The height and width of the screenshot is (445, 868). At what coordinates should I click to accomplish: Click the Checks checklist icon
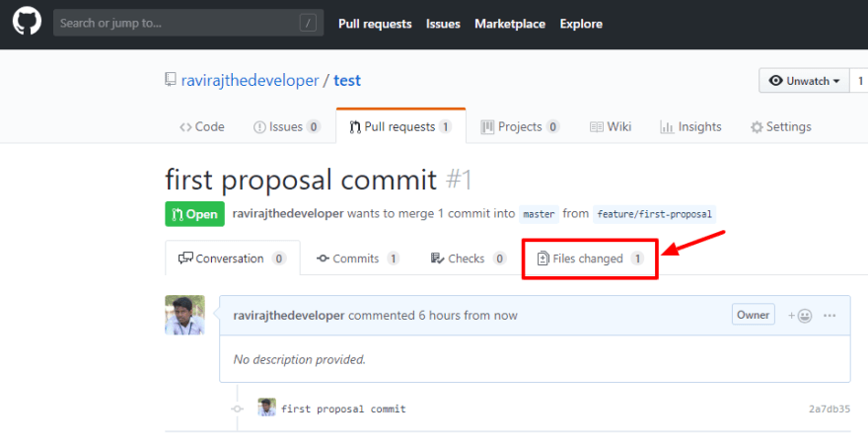point(437,259)
